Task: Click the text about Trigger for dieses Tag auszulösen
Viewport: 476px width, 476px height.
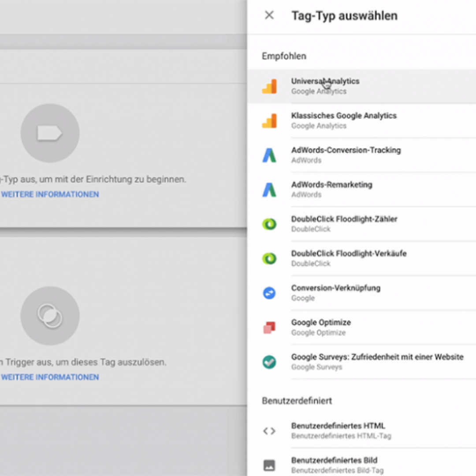Action: 83,362
